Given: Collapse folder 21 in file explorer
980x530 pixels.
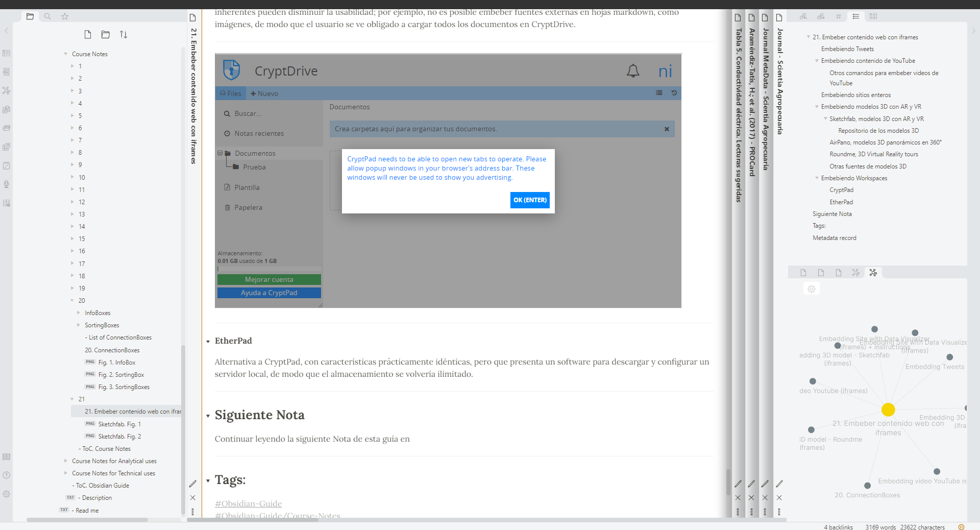Looking at the screenshot, I should [72, 399].
